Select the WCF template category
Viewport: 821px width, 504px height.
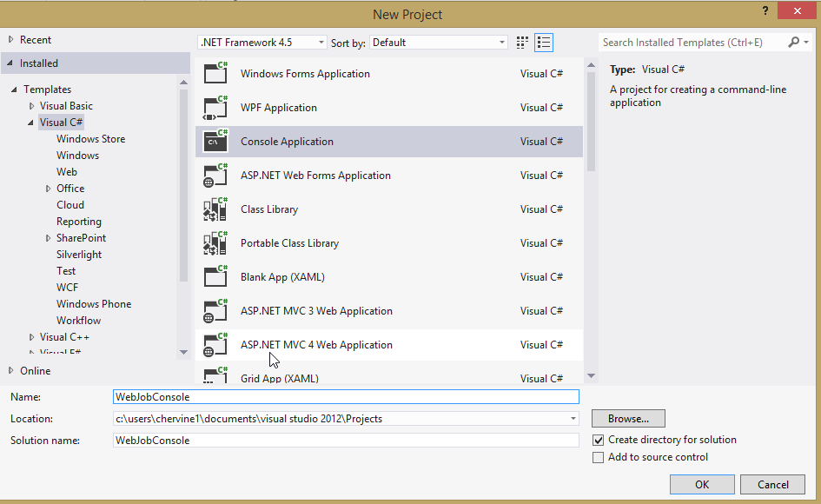click(x=67, y=288)
